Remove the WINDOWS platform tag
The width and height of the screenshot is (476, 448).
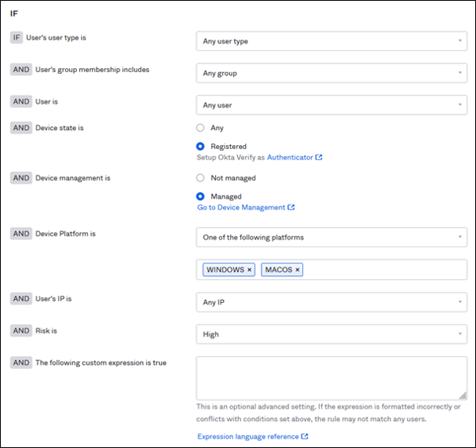click(x=250, y=270)
